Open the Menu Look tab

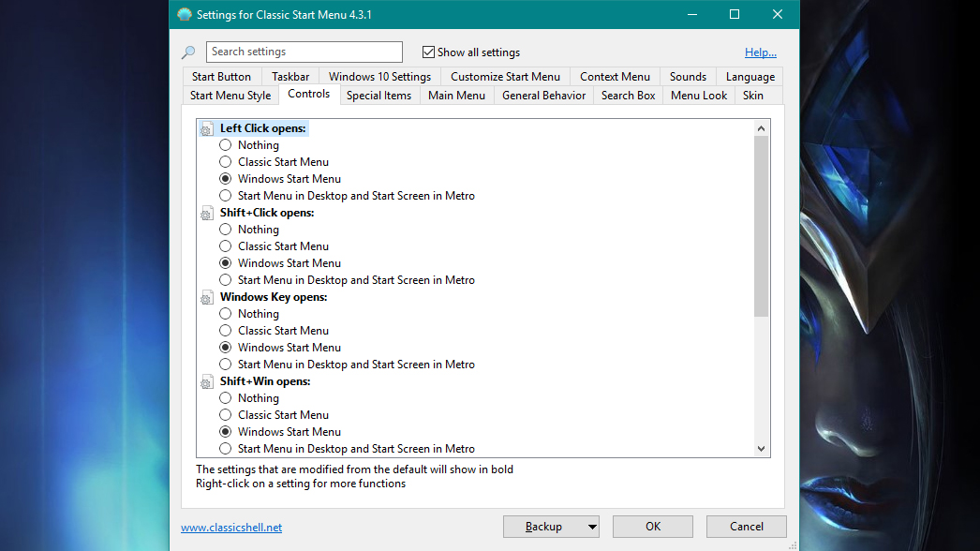pos(699,95)
